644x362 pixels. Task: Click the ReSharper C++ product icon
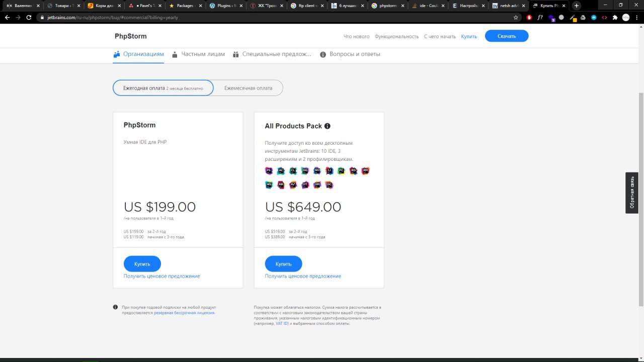click(293, 185)
